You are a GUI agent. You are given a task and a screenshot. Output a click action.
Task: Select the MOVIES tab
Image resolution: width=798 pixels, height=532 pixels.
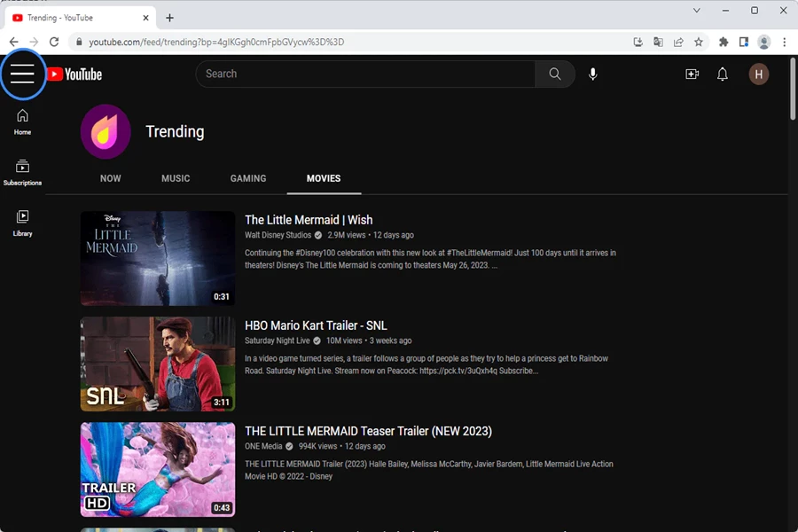click(324, 179)
